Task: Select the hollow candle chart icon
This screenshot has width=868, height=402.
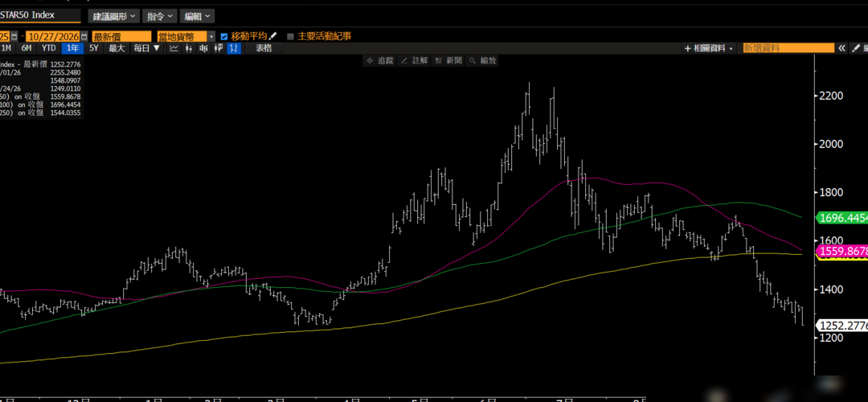Action: [218, 48]
